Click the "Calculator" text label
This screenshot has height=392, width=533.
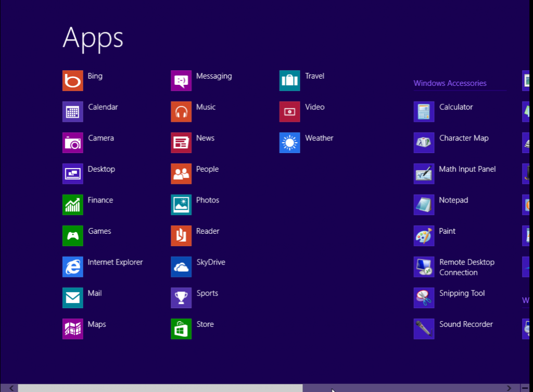(x=456, y=107)
